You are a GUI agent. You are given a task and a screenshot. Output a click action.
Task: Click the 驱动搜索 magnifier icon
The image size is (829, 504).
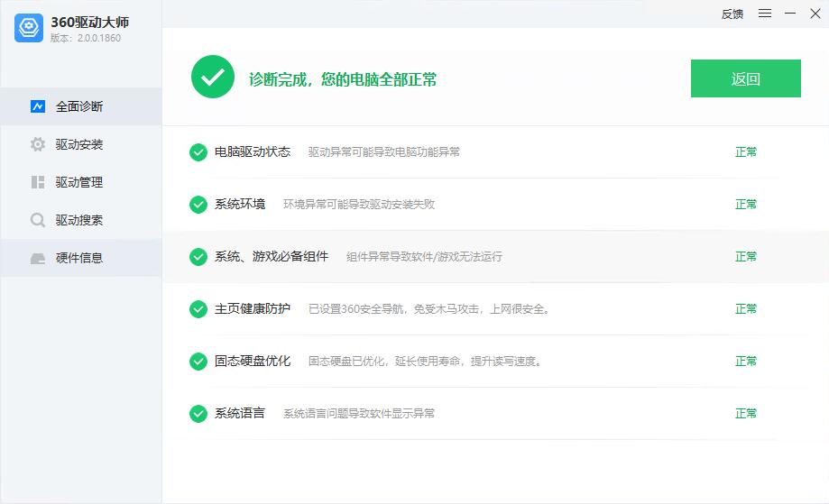click(38, 220)
